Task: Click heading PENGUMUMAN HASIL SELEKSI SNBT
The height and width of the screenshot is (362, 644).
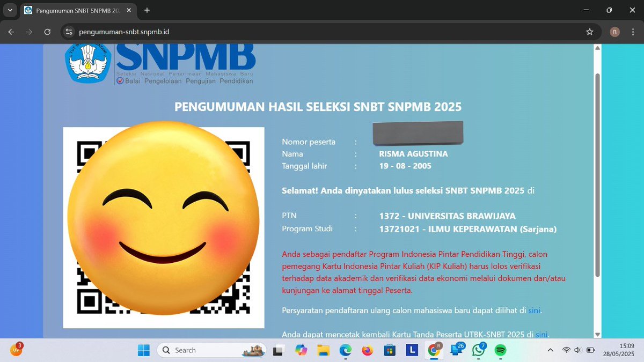Action: point(318,107)
